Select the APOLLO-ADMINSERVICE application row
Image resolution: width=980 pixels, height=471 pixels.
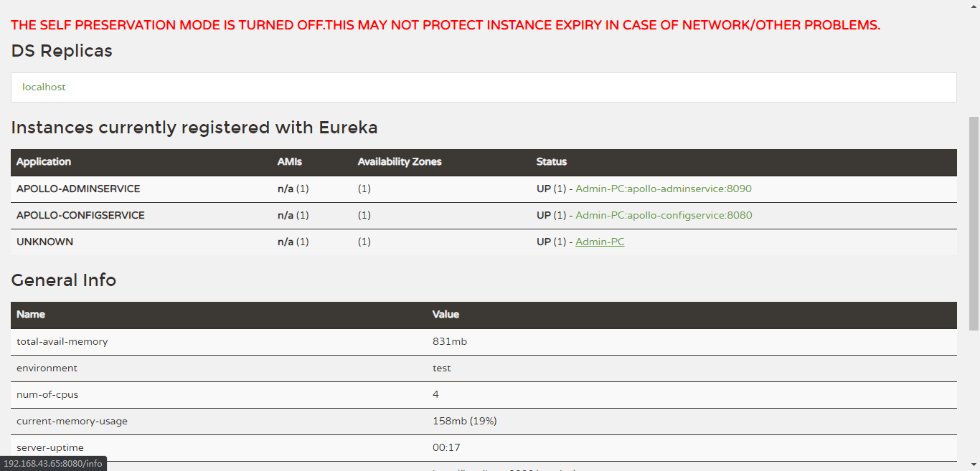(78, 189)
